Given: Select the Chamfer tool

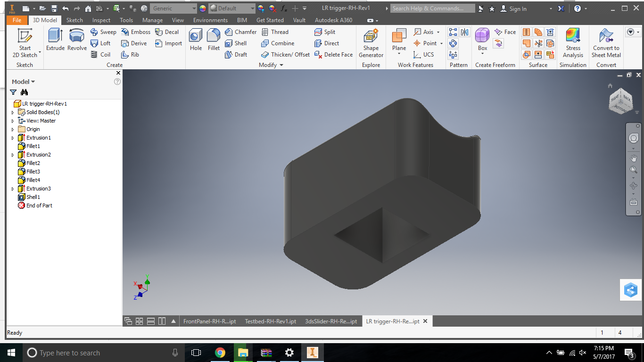Looking at the screenshot, I should (x=240, y=32).
